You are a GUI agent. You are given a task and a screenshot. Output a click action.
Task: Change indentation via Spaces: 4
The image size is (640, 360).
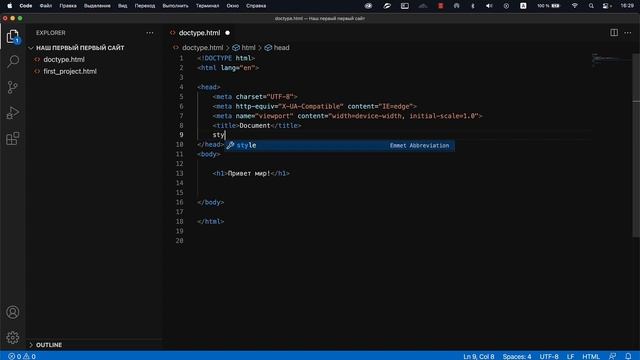pos(517,356)
